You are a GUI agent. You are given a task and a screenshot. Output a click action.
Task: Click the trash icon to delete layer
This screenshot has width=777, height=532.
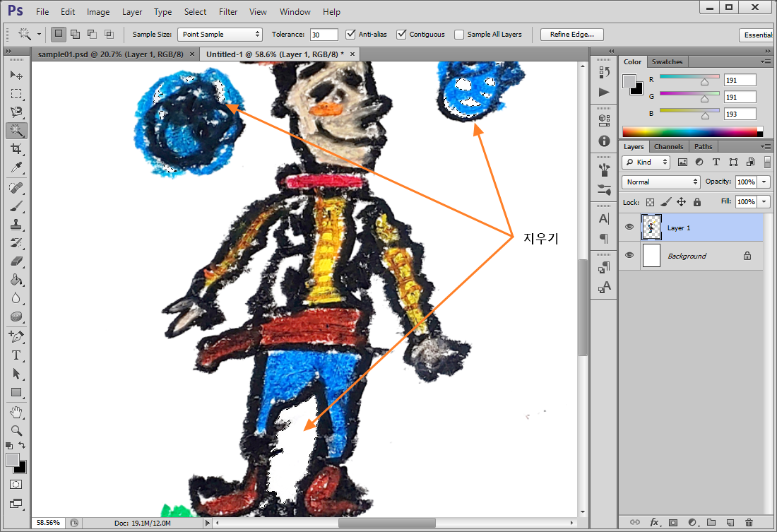tap(749, 522)
